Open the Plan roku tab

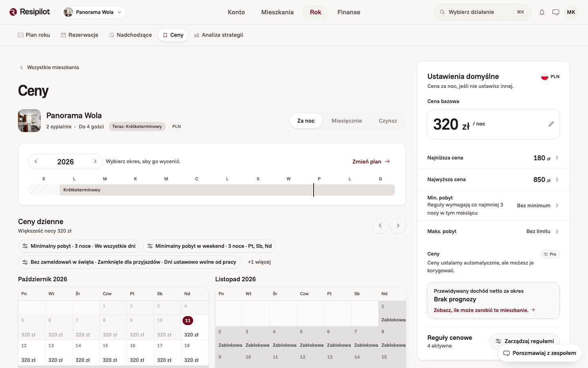click(34, 35)
